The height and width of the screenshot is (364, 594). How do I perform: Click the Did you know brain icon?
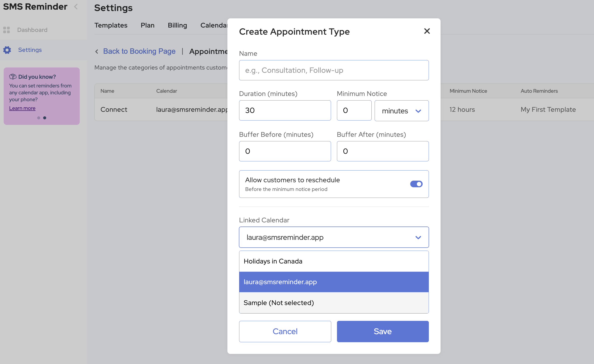click(x=13, y=77)
